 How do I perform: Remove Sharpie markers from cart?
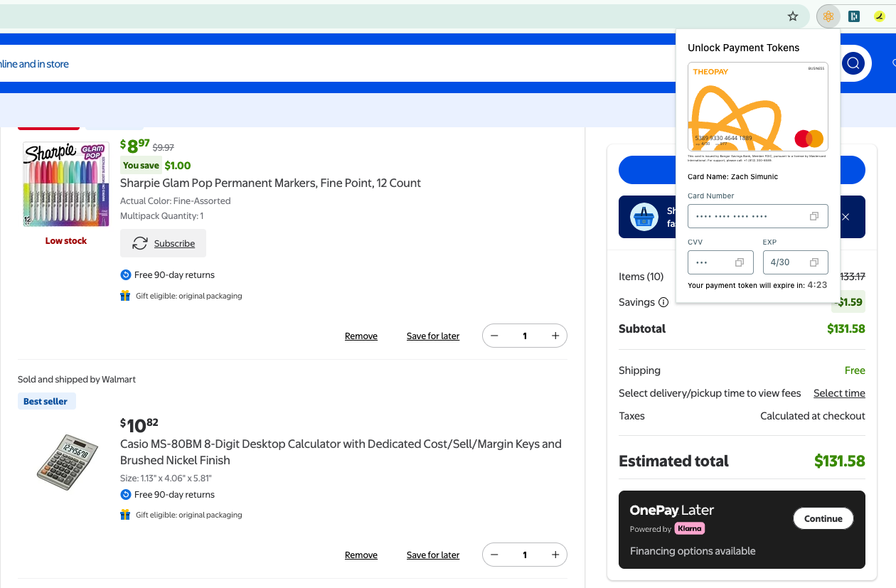(361, 336)
